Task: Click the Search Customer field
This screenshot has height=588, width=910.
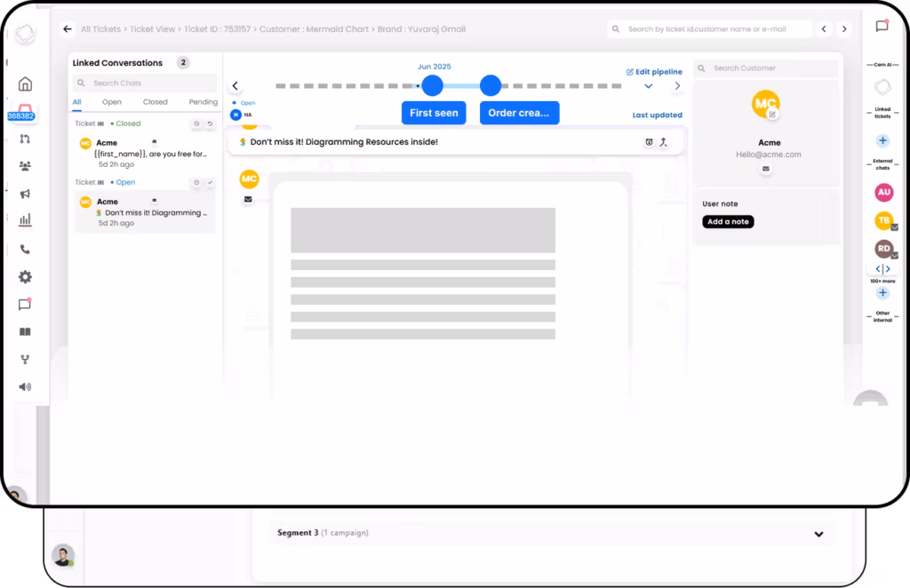Action: click(766, 68)
